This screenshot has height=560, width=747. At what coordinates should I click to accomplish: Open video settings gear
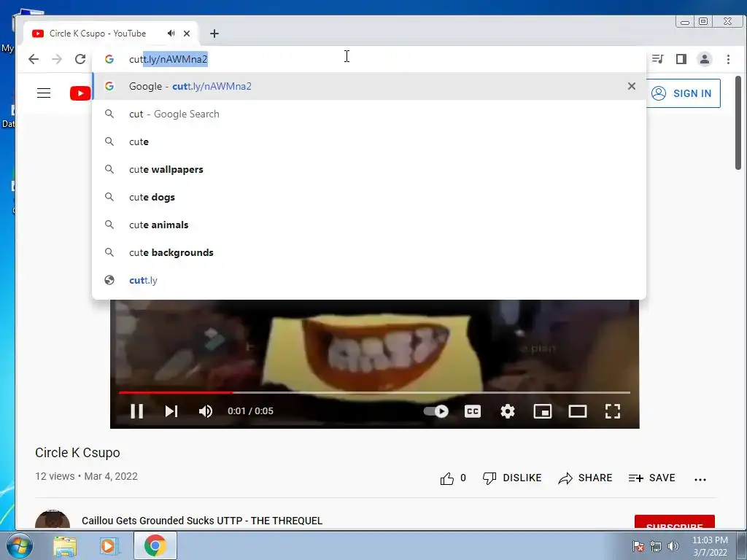508,411
